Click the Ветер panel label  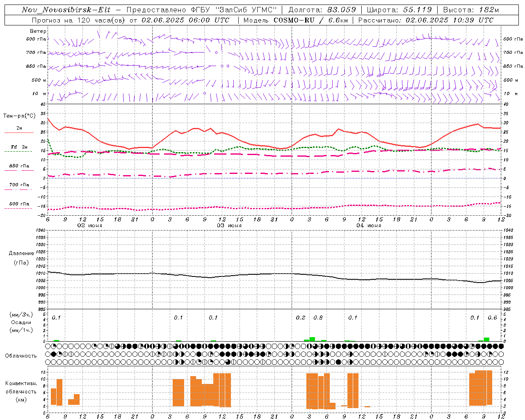38,31
